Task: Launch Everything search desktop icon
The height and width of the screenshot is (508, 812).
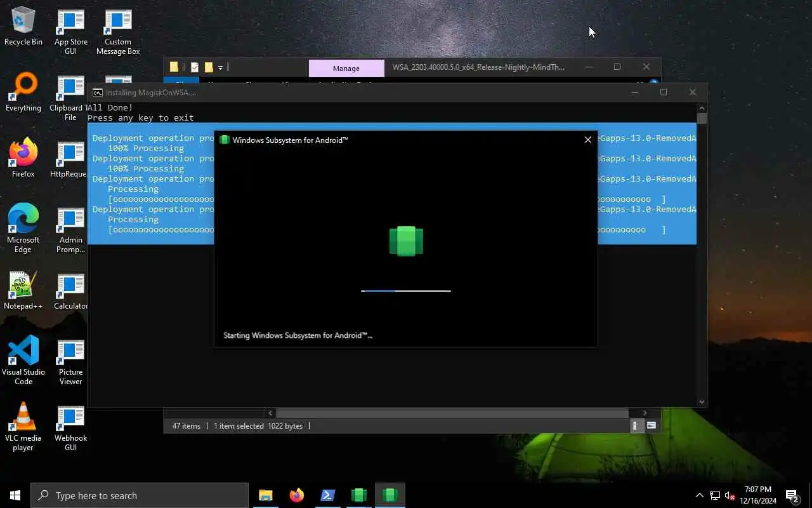Action: (23, 93)
